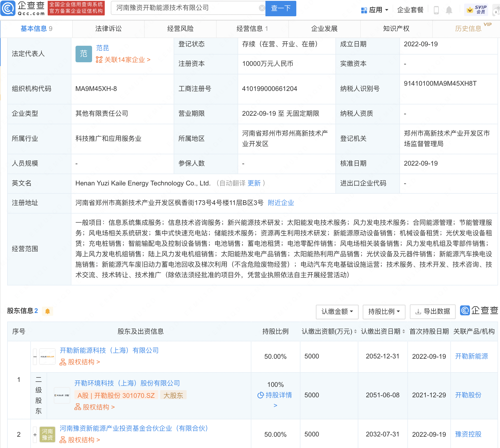
Task: Open 股权结构 under 开勒新能源科技
Action: (80, 362)
